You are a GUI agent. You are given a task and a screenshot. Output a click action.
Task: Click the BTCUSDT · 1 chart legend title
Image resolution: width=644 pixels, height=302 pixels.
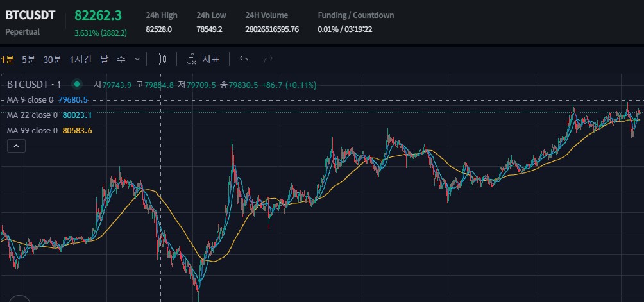tap(34, 85)
